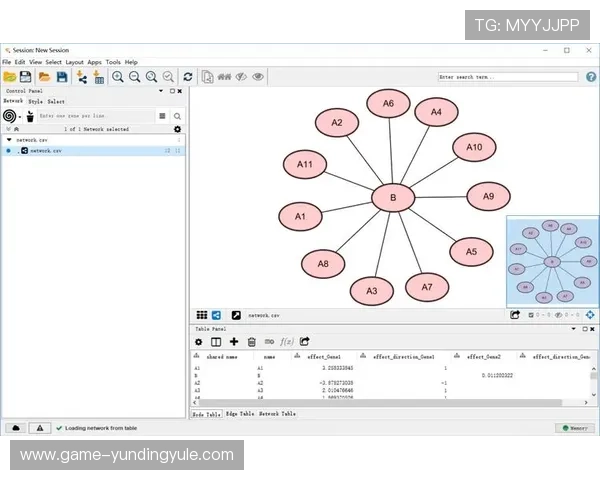The height and width of the screenshot is (480, 600).
Task: Toggle the grid view button below network
Action: click(x=201, y=315)
